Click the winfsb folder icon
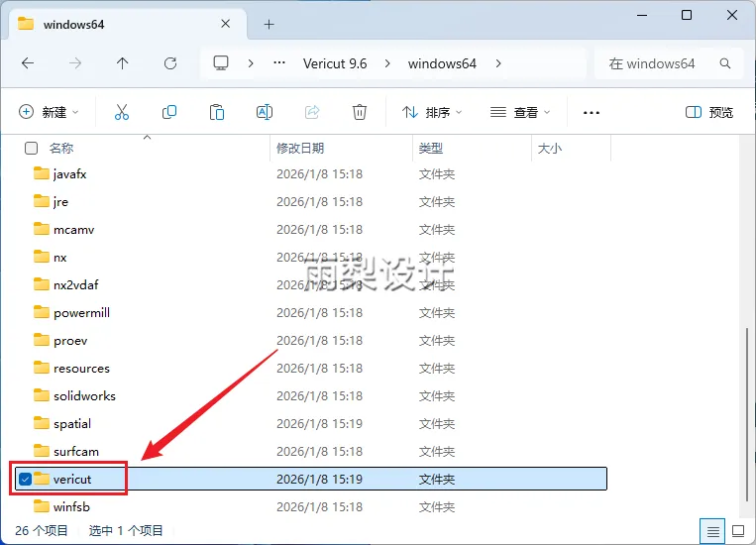Image resolution: width=756 pixels, height=545 pixels. click(42, 506)
